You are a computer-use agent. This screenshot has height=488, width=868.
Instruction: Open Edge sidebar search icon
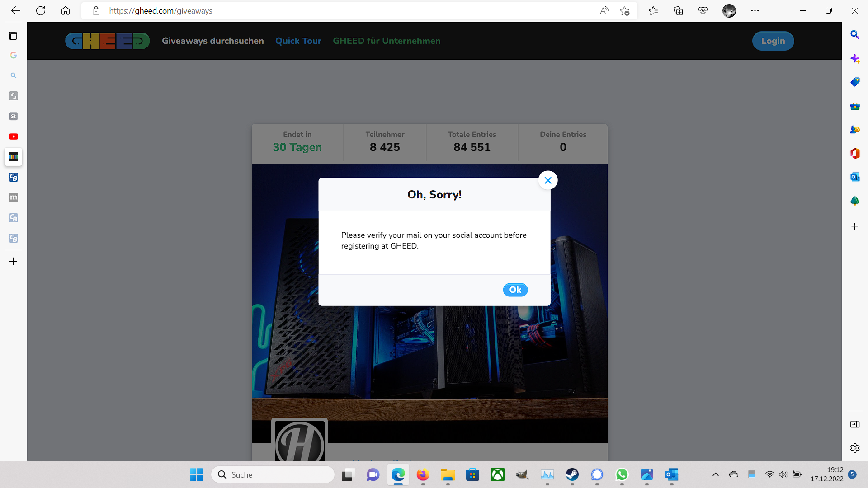coord(854,35)
